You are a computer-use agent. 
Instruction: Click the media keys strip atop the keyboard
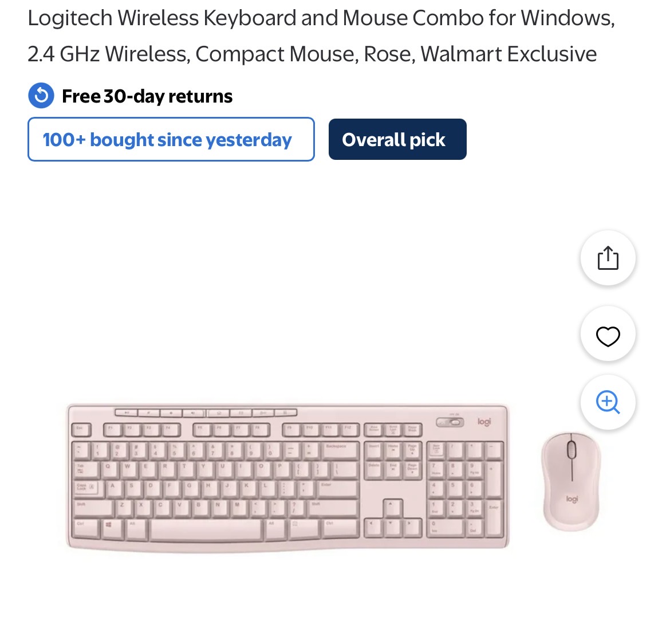[x=206, y=413]
